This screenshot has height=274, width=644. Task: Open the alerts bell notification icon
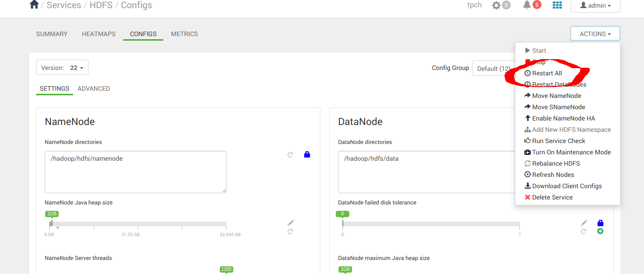[x=528, y=5]
